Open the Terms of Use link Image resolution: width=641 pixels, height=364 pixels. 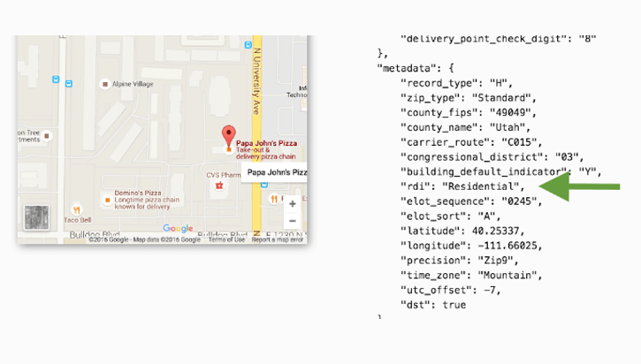pos(226,240)
